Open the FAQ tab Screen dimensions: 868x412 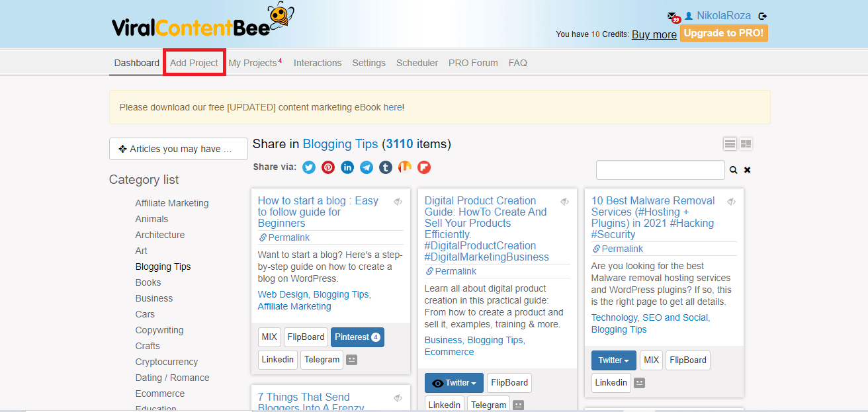[518, 63]
